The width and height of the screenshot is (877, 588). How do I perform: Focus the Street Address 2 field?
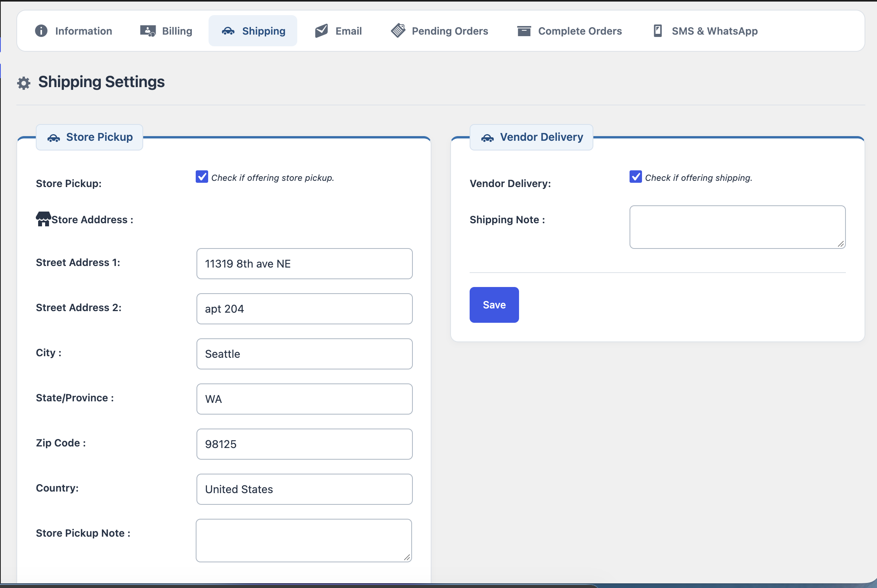305,309
